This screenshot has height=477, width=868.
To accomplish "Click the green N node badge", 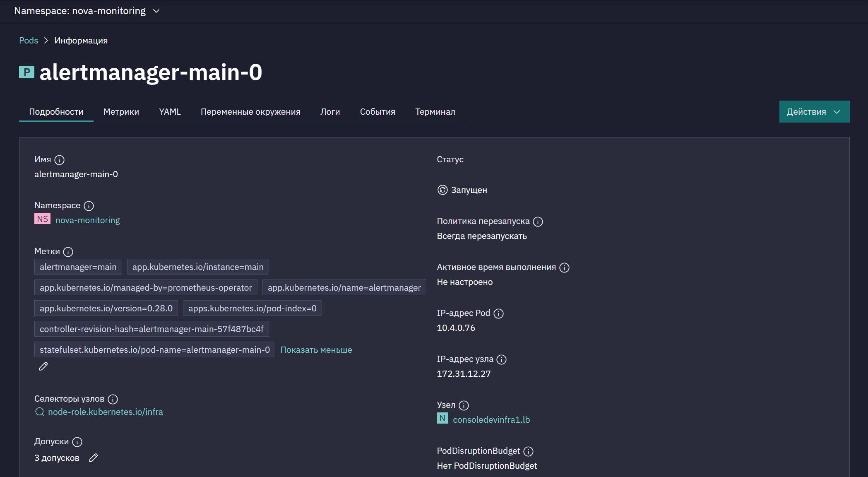I will coord(442,418).
